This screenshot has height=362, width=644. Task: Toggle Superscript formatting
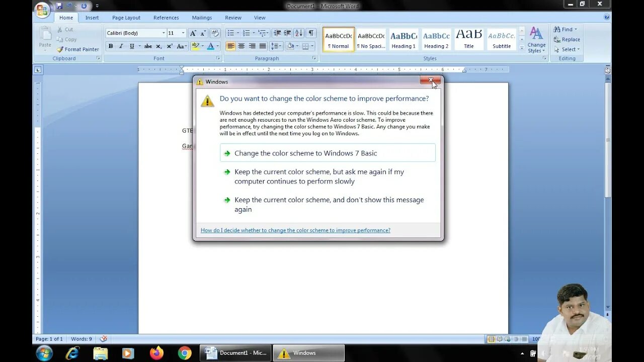(x=170, y=46)
